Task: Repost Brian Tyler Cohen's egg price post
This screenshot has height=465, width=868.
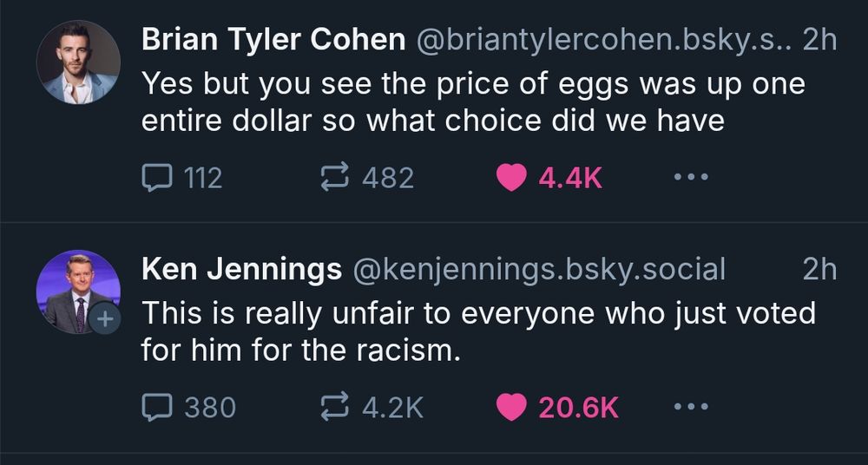Action: coord(367,178)
